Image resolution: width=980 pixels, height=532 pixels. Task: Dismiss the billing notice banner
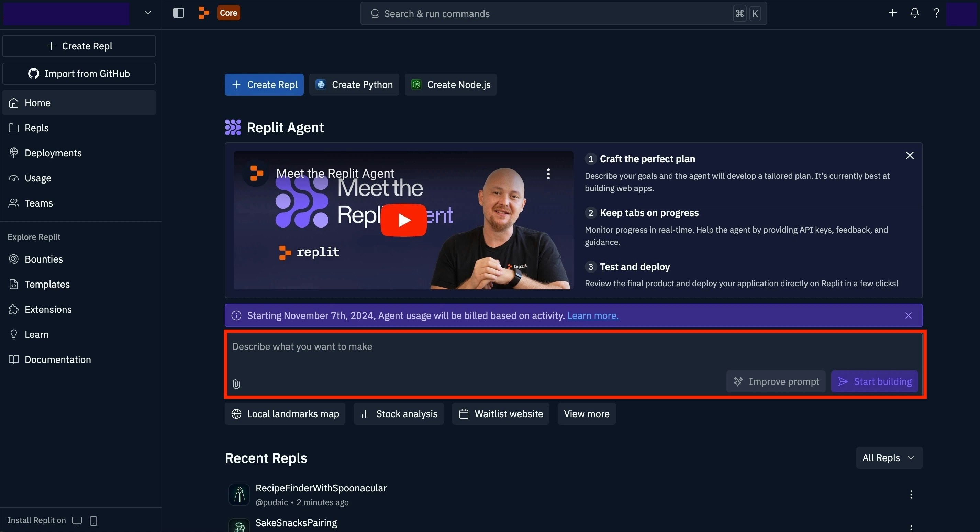pyautogui.click(x=909, y=315)
